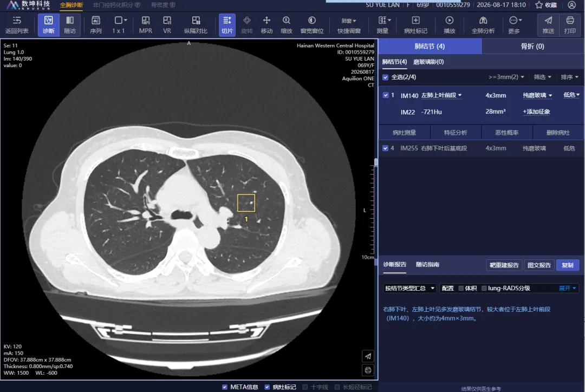Click the 推送 push icon in toolbar
The height and width of the screenshot is (392, 585).
[x=548, y=20]
